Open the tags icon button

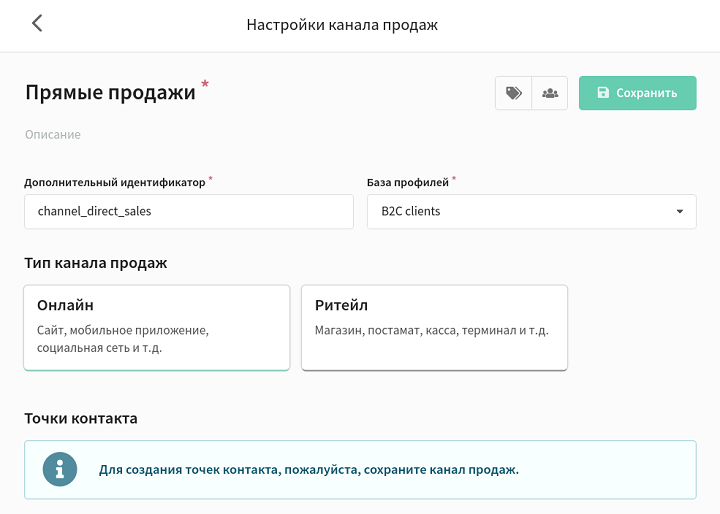pyautogui.click(x=513, y=93)
